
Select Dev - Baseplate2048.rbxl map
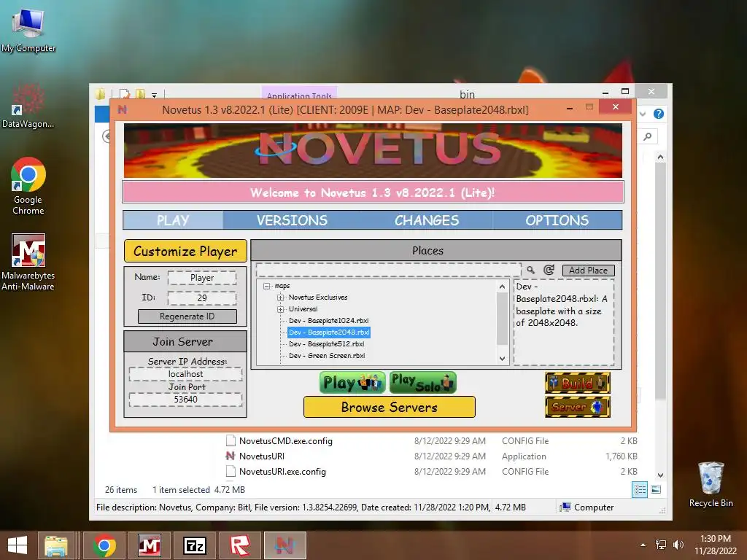tap(329, 332)
